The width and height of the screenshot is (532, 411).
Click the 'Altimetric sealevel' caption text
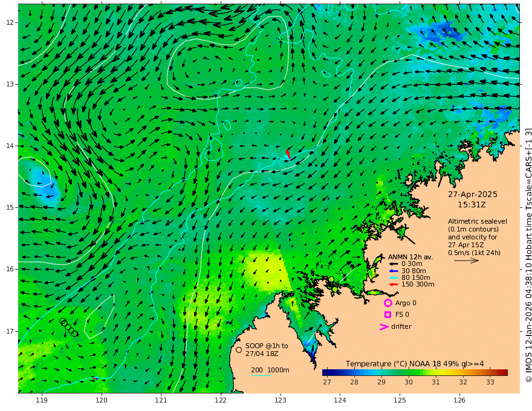click(478, 221)
